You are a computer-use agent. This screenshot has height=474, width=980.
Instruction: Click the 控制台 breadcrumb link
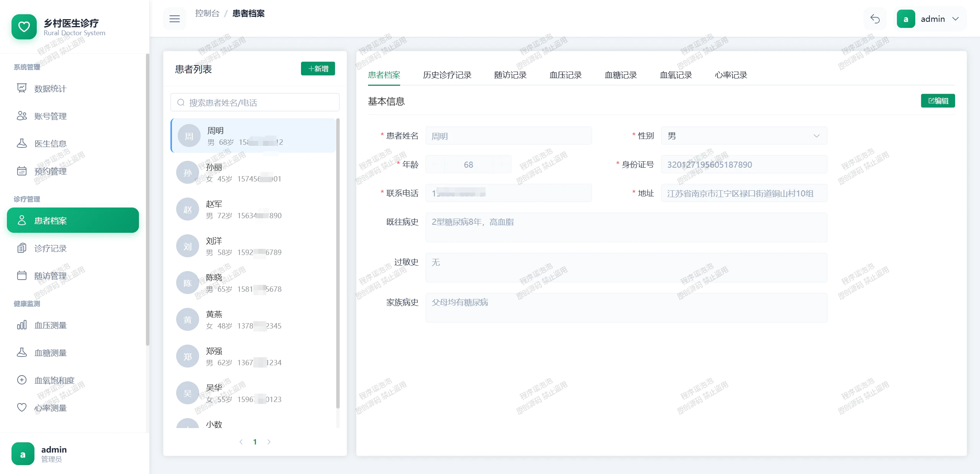coord(207,13)
